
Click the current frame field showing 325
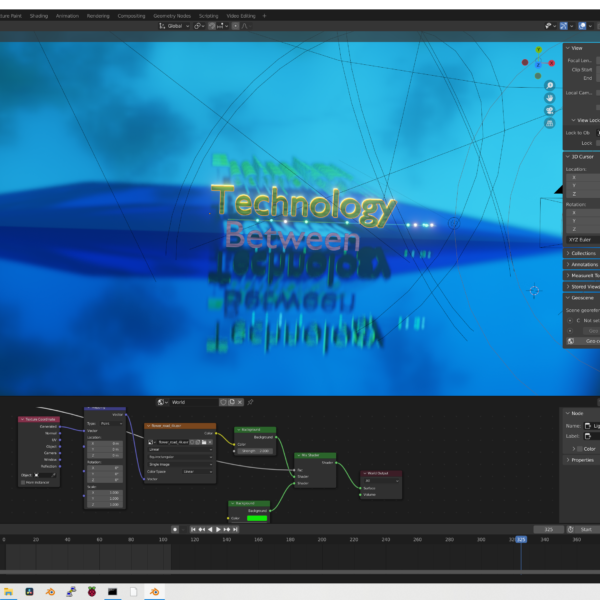tap(547, 529)
